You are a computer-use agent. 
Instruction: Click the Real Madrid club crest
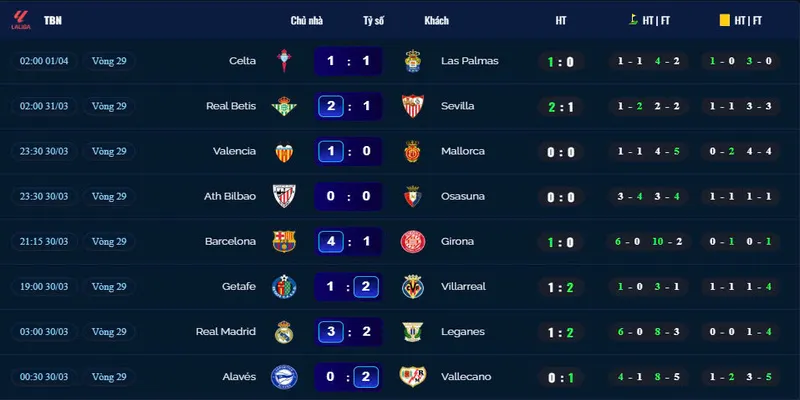[284, 332]
